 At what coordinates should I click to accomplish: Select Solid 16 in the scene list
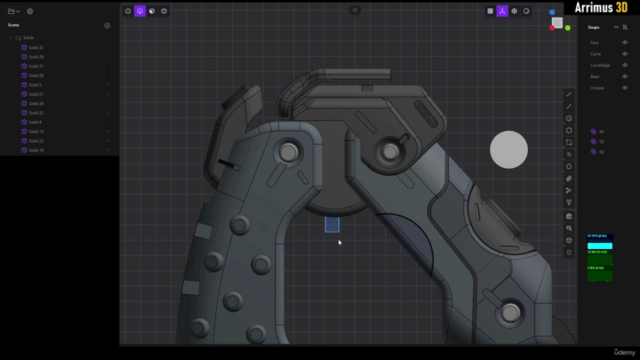tap(36, 150)
